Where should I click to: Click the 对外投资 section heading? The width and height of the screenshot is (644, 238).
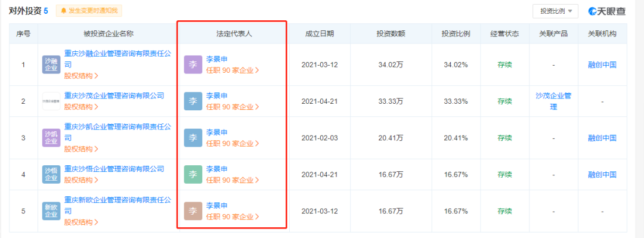click(25, 11)
